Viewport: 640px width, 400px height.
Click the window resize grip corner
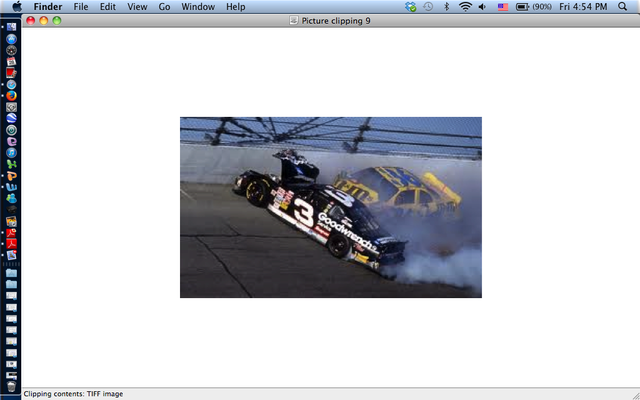point(635,395)
